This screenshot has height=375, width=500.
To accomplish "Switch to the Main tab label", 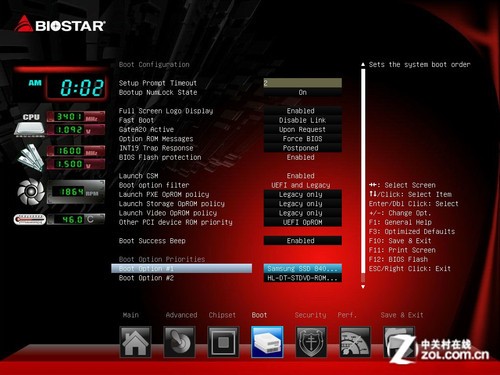I will [x=131, y=315].
